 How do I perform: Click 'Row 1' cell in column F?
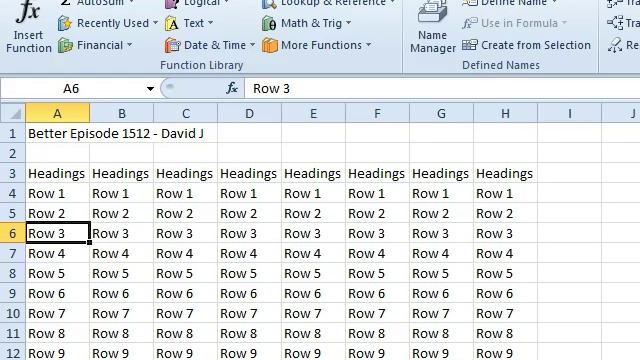coord(378,193)
